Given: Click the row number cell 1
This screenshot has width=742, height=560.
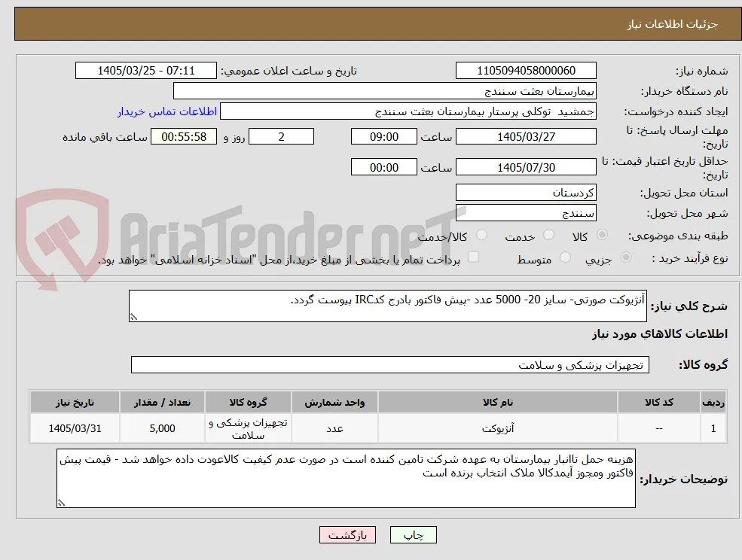Looking at the screenshot, I should pyautogui.click(x=713, y=428).
